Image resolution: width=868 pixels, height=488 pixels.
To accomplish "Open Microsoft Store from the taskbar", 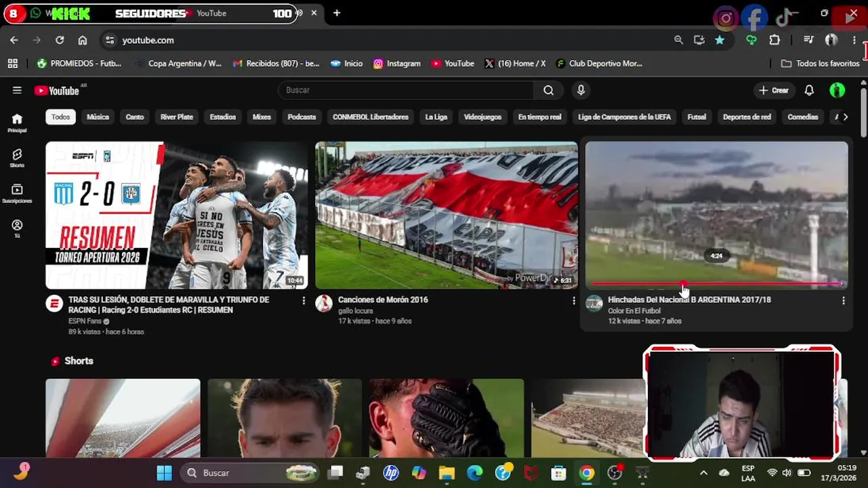I will [558, 472].
